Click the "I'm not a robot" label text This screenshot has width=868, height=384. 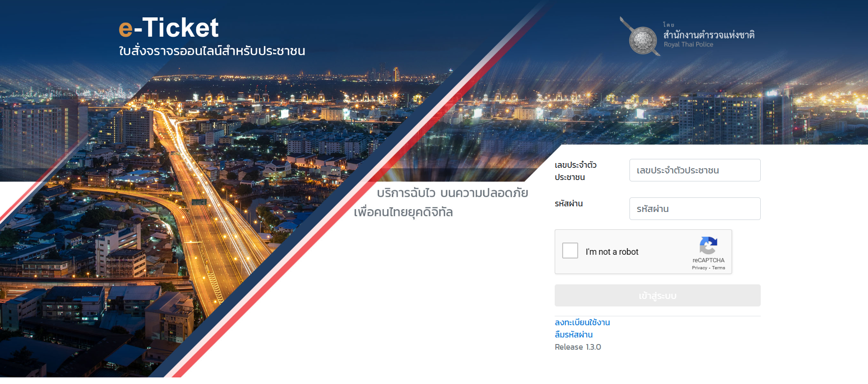point(612,252)
